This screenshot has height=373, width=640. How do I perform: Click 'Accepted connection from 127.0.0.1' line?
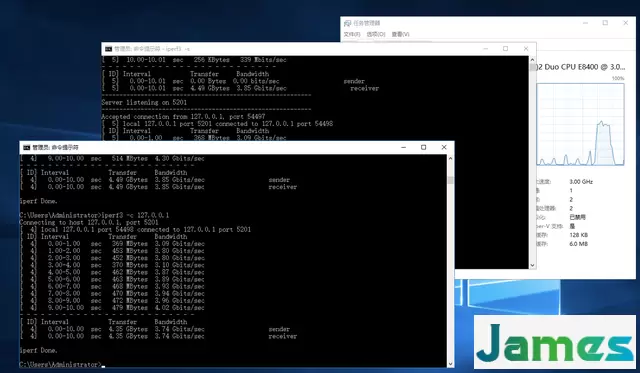pyautogui.click(x=183, y=117)
